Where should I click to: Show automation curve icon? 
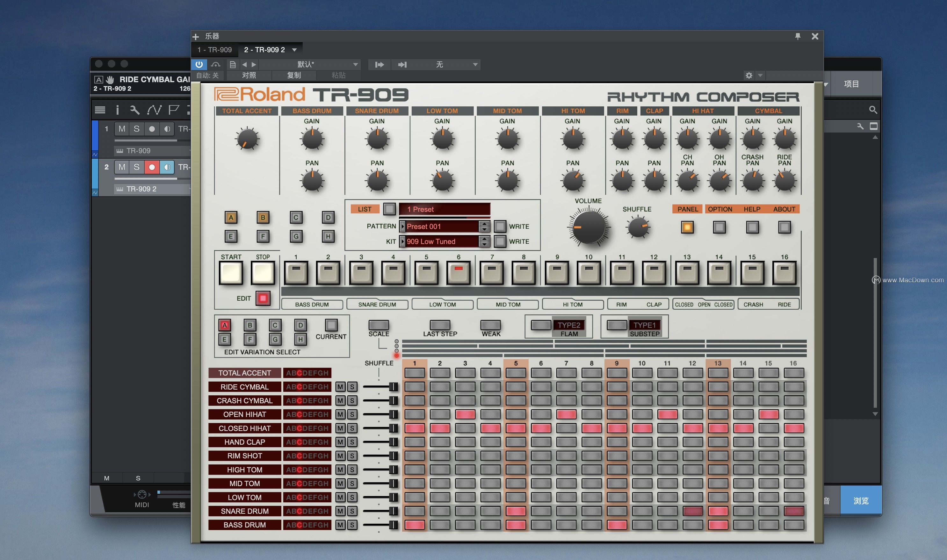tap(154, 110)
